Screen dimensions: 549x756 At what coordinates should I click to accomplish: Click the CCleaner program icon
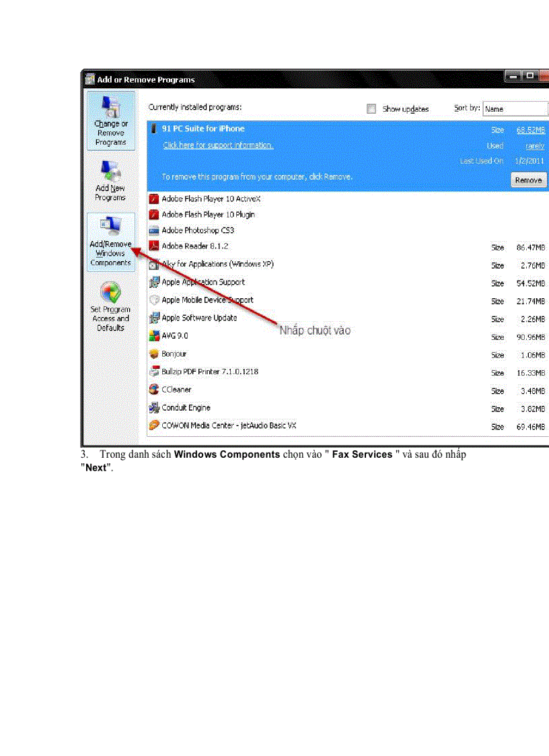[154, 389]
